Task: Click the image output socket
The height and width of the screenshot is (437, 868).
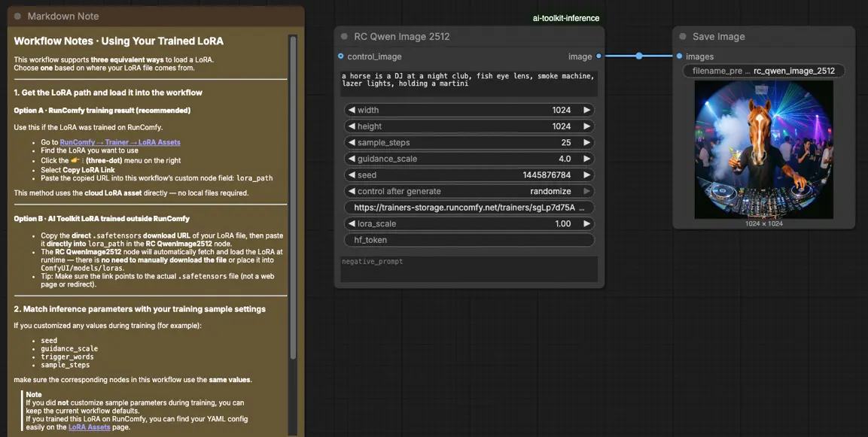Action: 599,56
